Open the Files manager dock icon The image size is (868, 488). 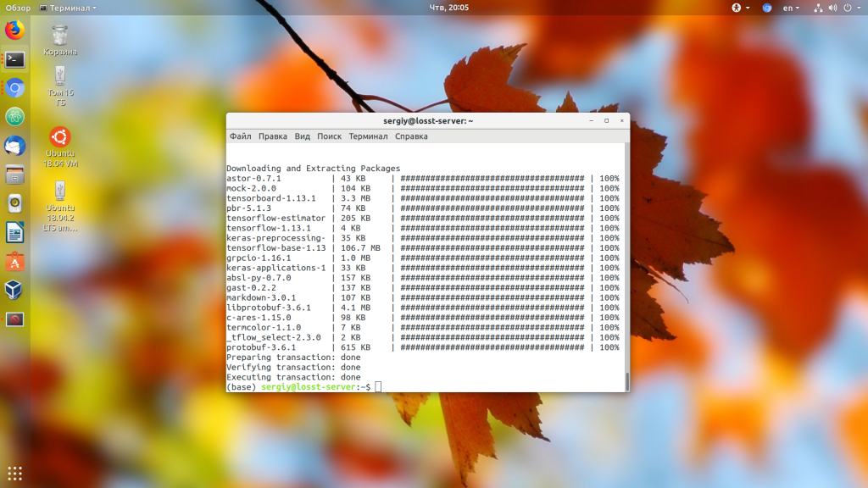coord(14,175)
